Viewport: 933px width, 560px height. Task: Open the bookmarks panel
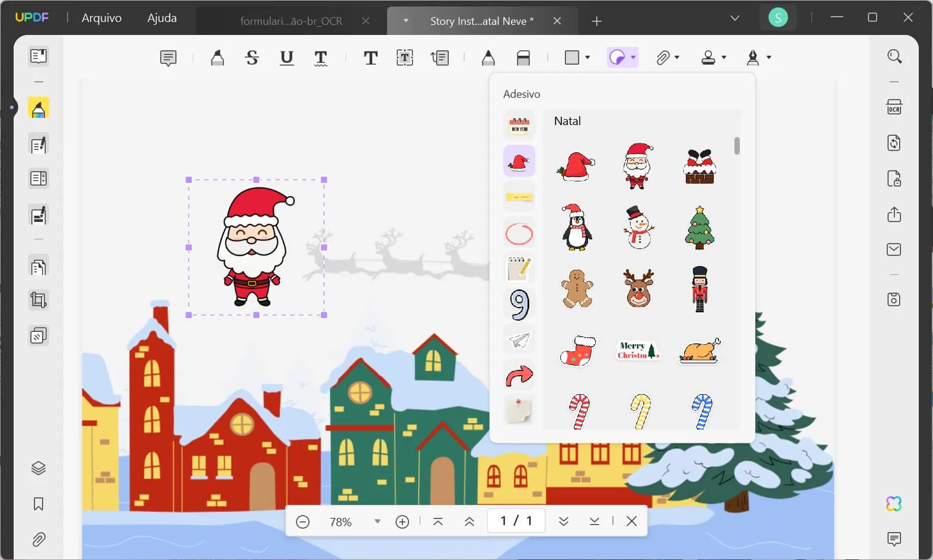(x=39, y=504)
